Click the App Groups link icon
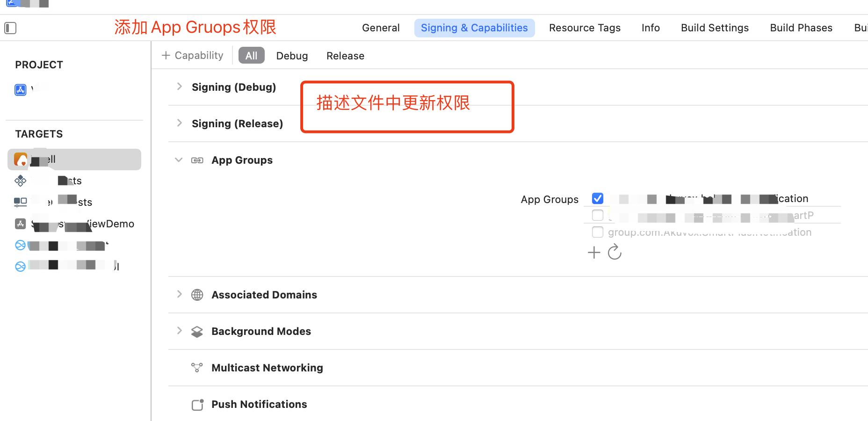The width and height of the screenshot is (868, 421). coord(197,160)
